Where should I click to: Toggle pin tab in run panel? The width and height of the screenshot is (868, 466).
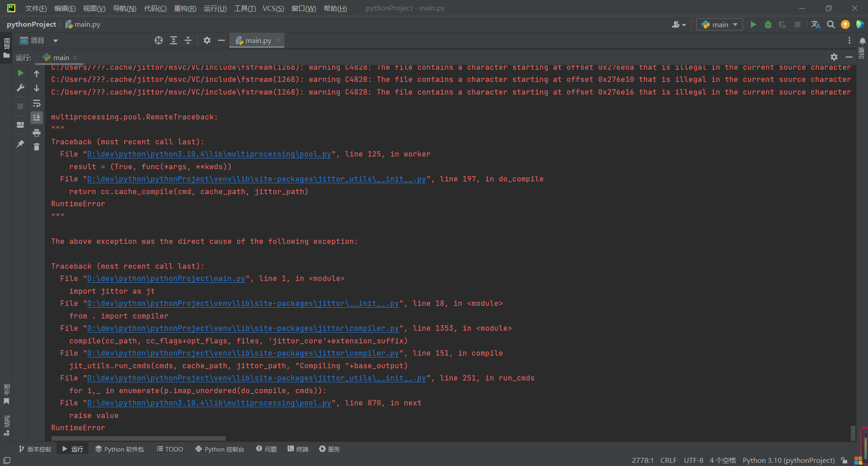click(20, 144)
